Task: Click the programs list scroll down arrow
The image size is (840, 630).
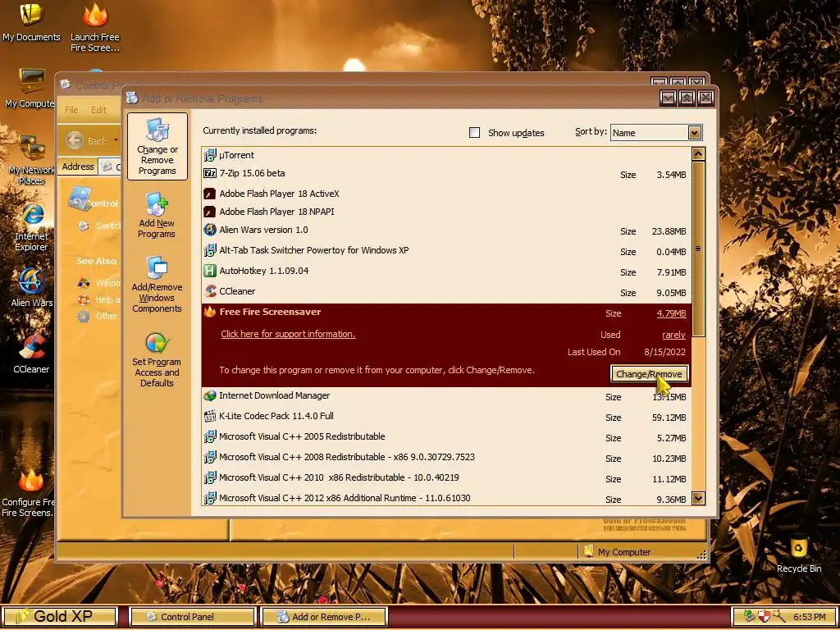Action: pyautogui.click(x=697, y=498)
